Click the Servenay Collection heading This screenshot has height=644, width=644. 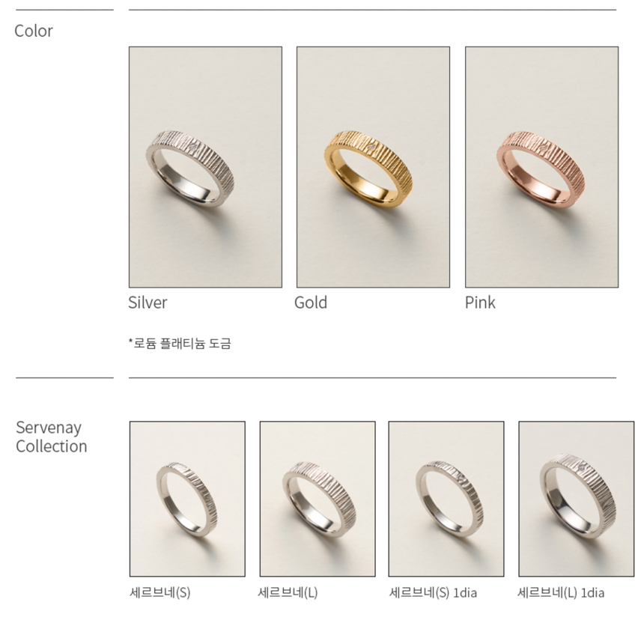pyautogui.click(x=52, y=437)
